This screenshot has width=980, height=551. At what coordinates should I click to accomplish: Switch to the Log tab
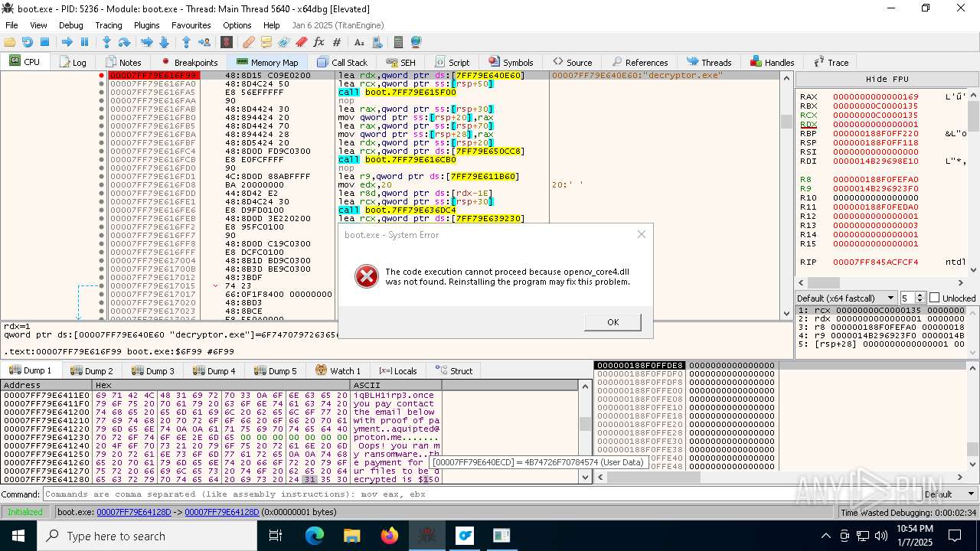tap(73, 62)
